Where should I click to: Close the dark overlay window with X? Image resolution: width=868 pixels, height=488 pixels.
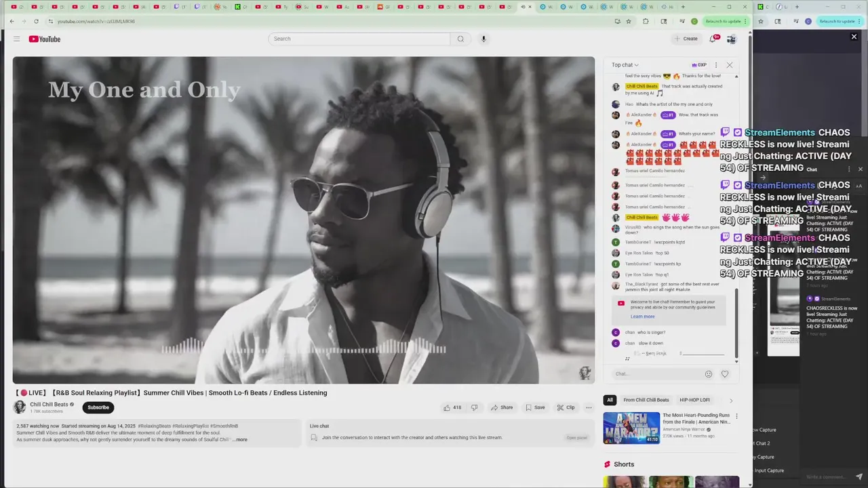tap(854, 37)
